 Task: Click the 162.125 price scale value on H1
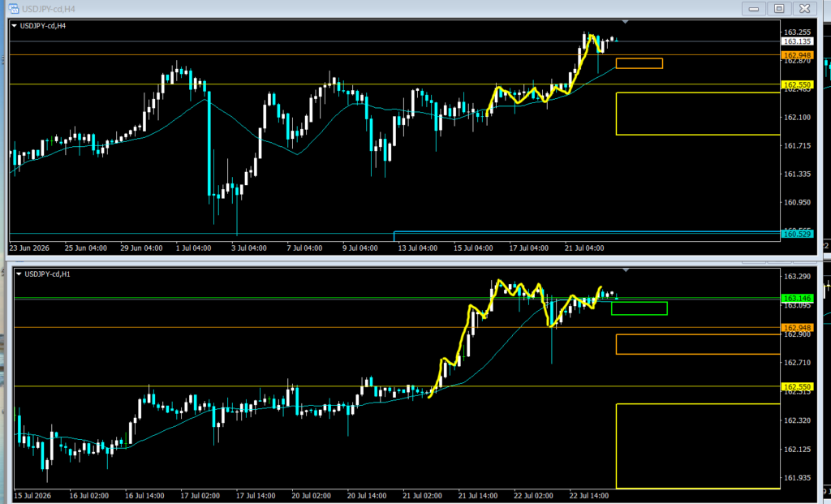[x=797, y=449]
